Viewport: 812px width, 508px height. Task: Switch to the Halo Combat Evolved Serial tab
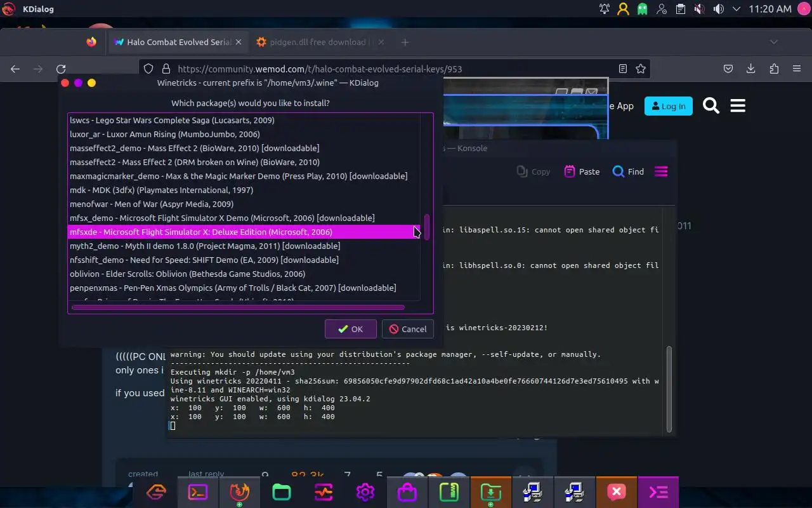tap(180, 42)
